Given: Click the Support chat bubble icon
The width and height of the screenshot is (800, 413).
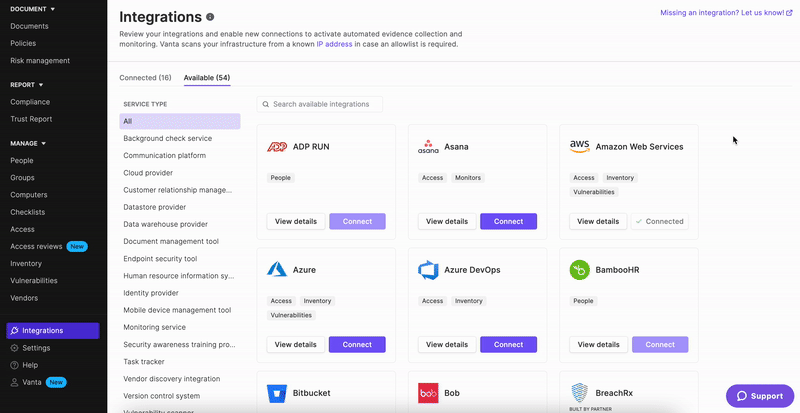Looking at the screenshot, I should (742, 396).
